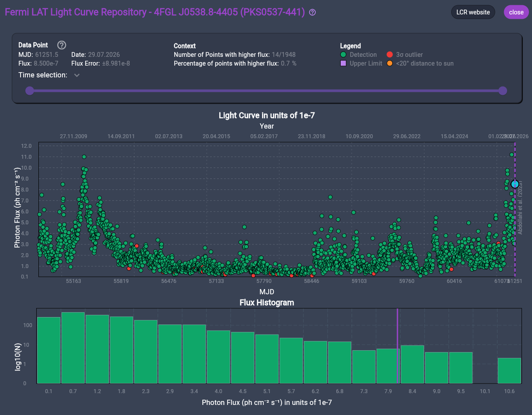
Task: Grab the right time range slider handle
Action: point(503,91)
